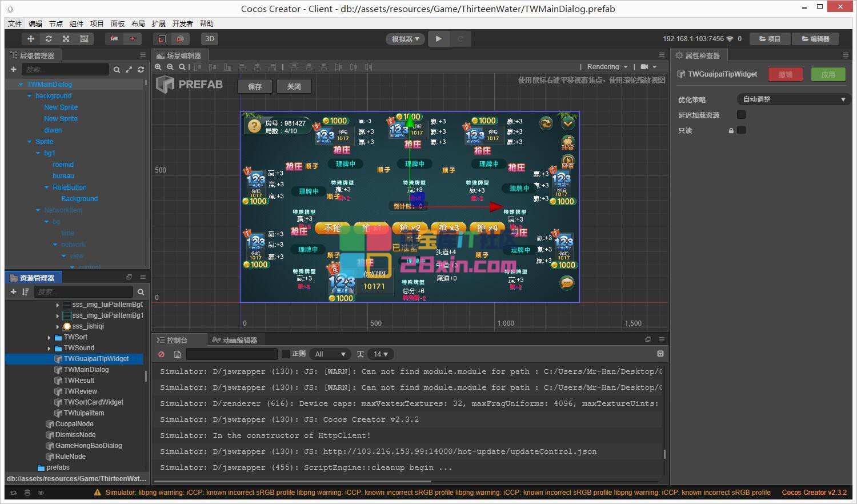Add a node in the hierarchy panel
Image resolution: width=857 pixels, height=504 pixels.
[13, 69]
